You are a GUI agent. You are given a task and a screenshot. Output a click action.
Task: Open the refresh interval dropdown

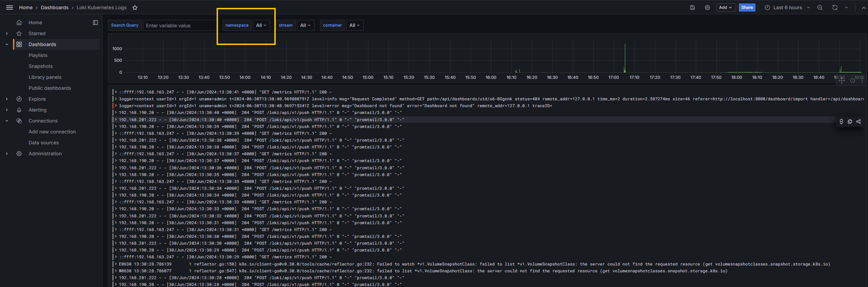[x=847, y=8]
